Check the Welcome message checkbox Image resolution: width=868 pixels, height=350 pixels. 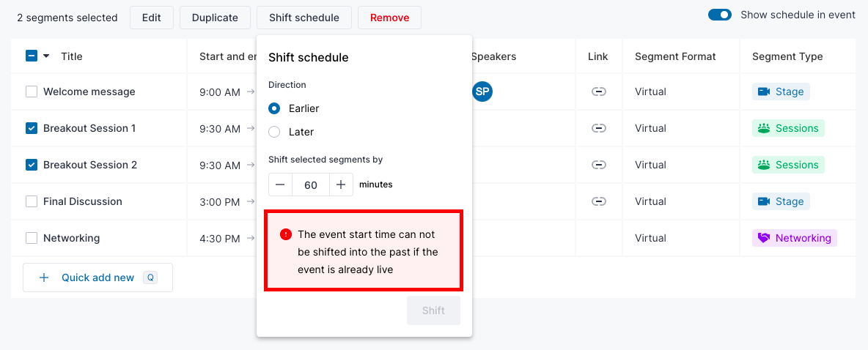(32, 92)
